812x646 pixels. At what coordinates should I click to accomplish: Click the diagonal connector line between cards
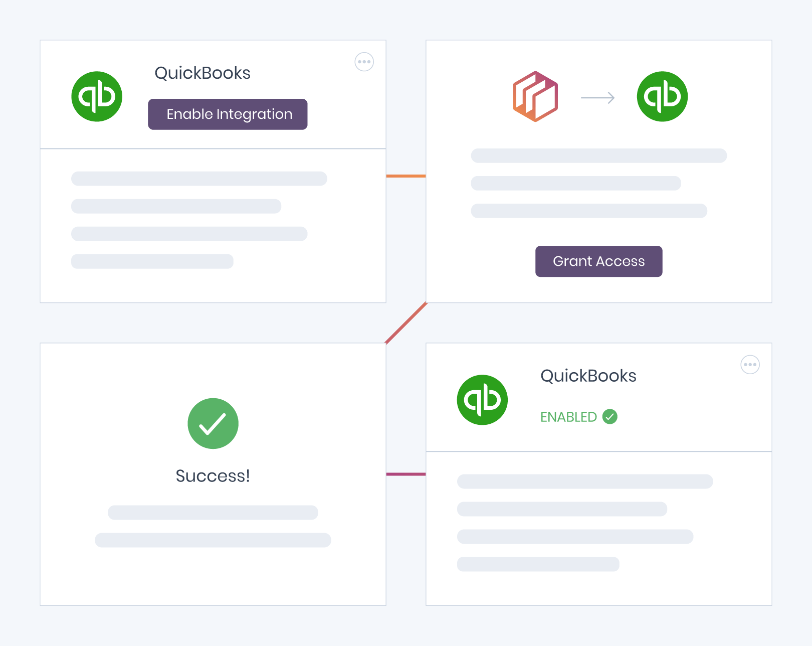point(406,323)
